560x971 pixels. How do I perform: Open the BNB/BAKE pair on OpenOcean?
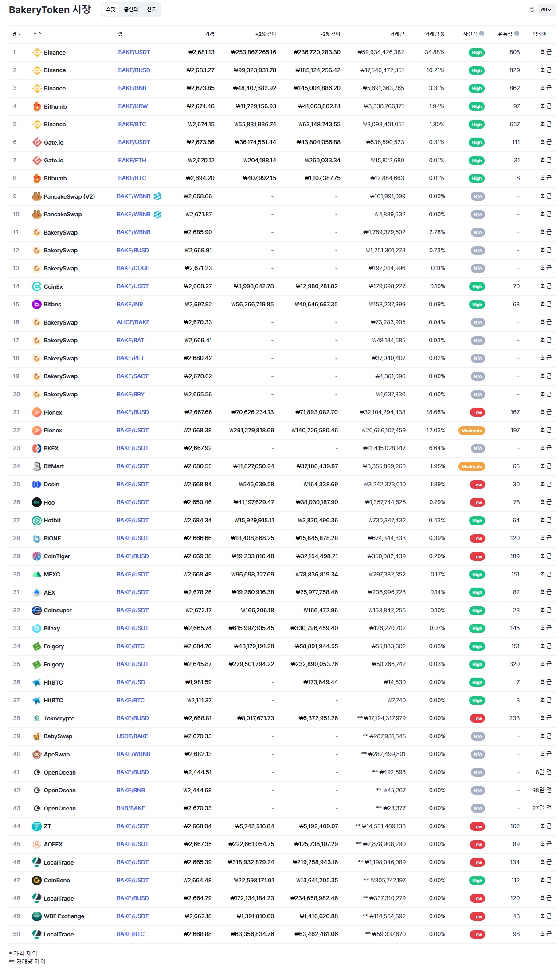pos(131,808)
